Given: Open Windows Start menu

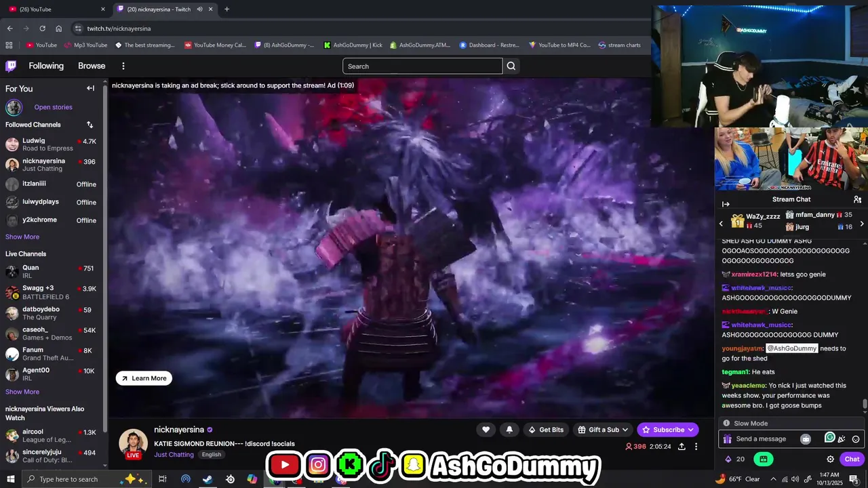Looking at the screenshot, I should (x=10, y=479).
